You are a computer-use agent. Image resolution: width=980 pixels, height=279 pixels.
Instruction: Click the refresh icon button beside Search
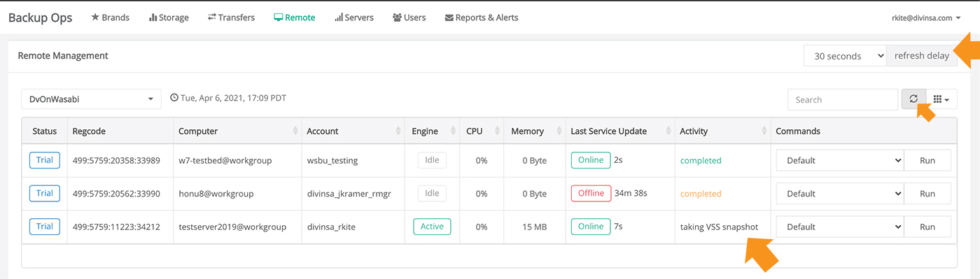(x=913, y=99)
